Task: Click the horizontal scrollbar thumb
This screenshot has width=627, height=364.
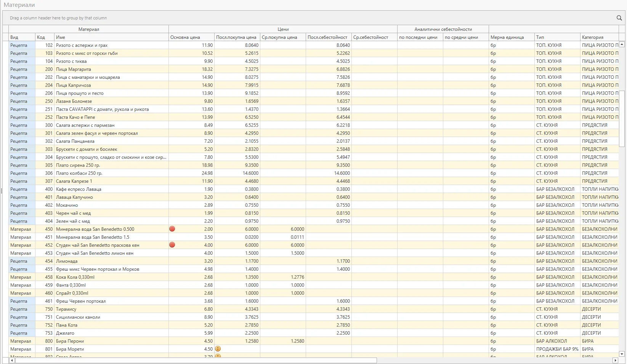Action: coord(195,360)
